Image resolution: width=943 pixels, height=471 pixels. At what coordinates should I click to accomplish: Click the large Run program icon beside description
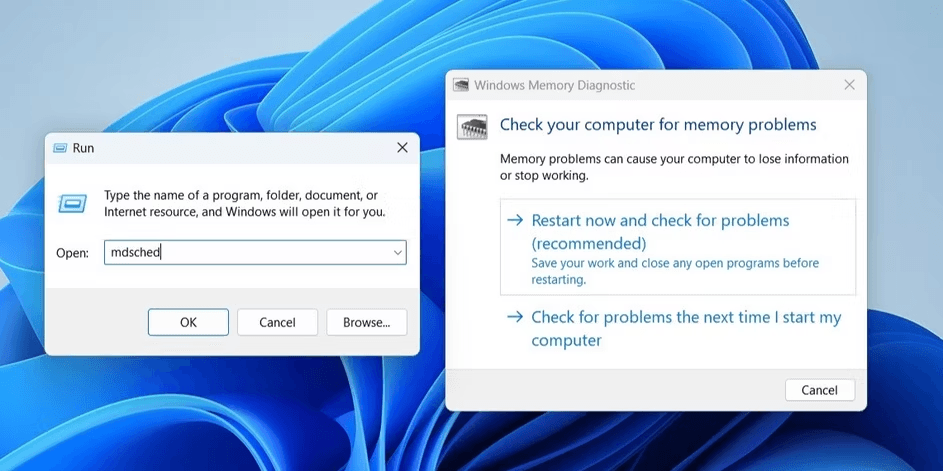pyautogui.click(x=72, y=204)
